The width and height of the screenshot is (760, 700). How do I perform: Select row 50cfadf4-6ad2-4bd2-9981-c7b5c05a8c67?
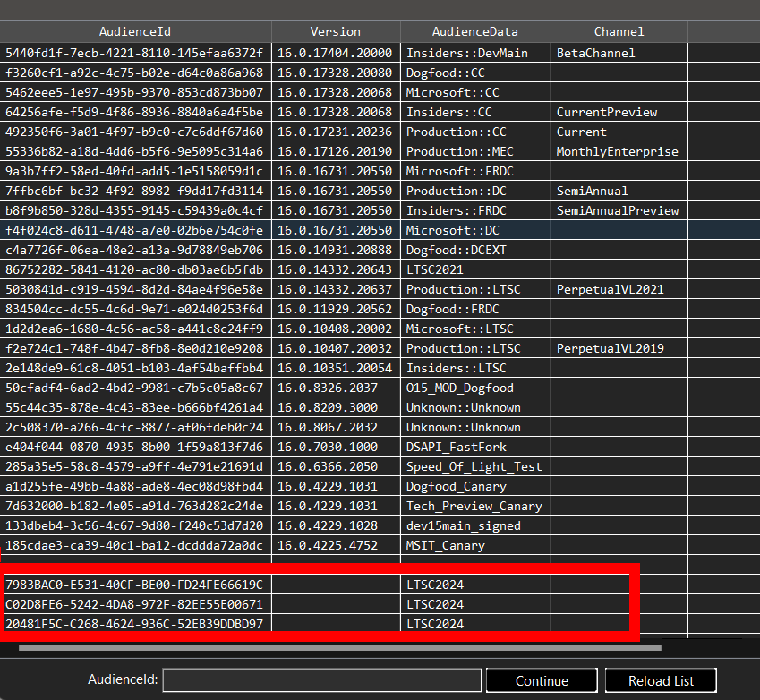(x=380, y=388)
